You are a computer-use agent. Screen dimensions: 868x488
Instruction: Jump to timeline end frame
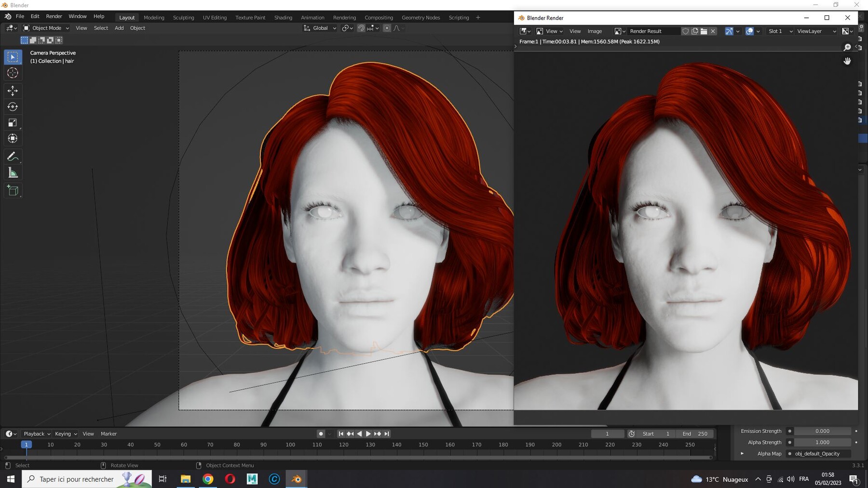pyautogui.click(x=387, y=434)
